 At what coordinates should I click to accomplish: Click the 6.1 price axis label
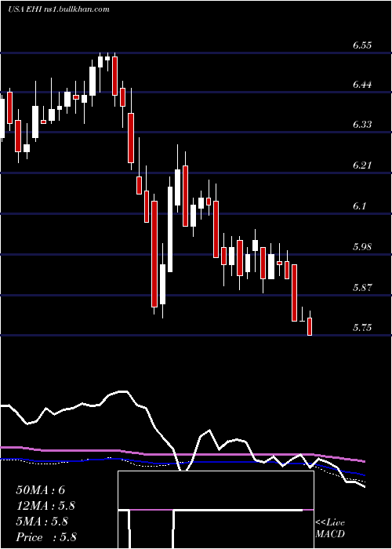pos(361,205)
